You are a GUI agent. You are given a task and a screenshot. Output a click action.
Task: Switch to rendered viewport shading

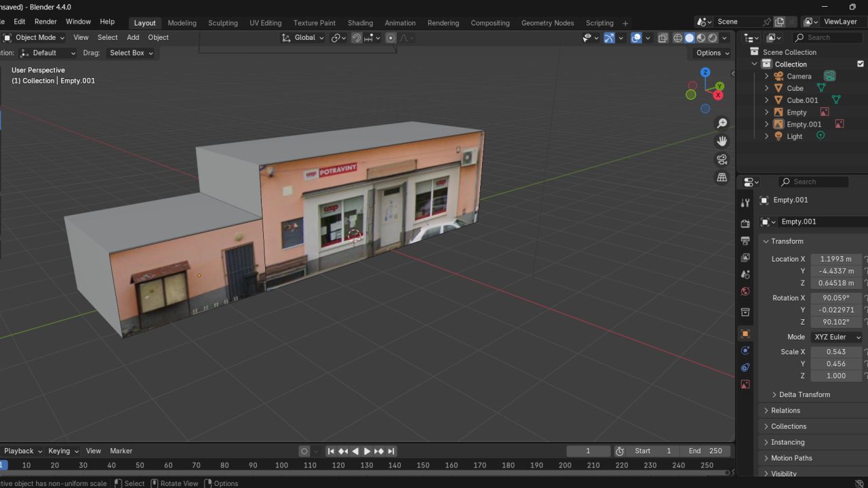click(713, 38)
